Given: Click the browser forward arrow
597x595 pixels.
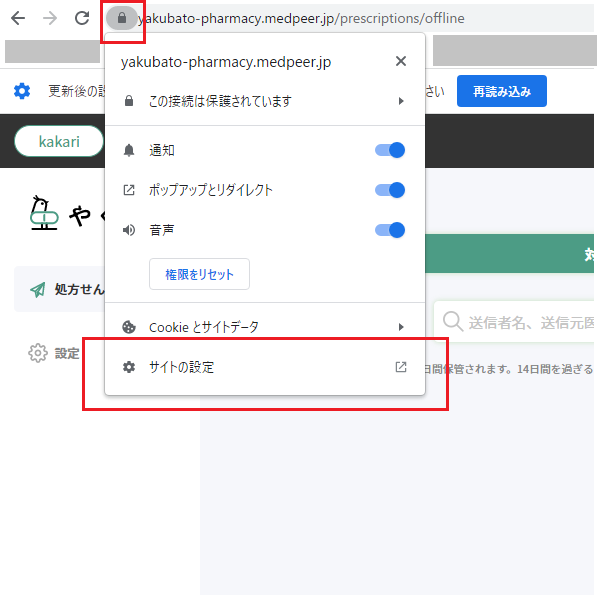Looking at the screenshot, I should click(x=50, y=18).
